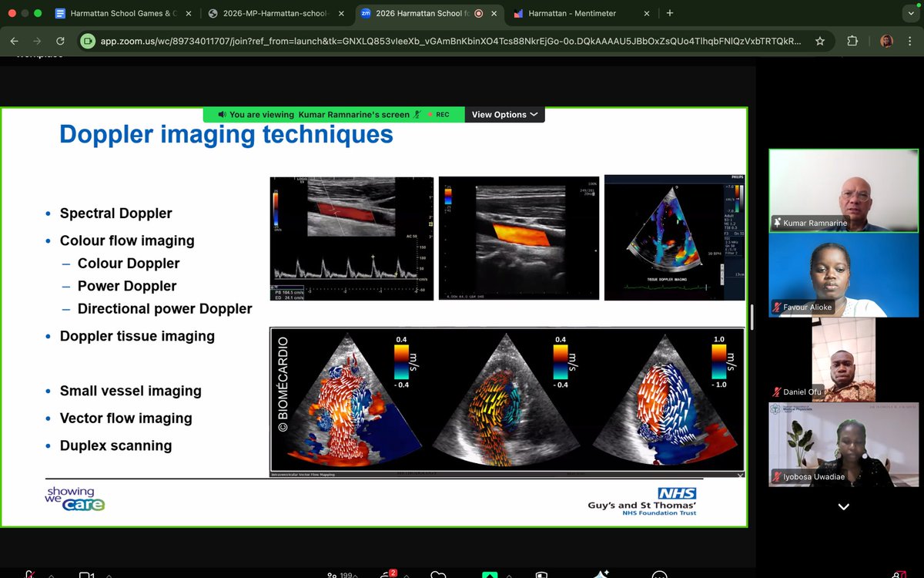Select Favour Alioke's video thumbnail
Viewport: 924px width, 578px height.
coord(843,274)
